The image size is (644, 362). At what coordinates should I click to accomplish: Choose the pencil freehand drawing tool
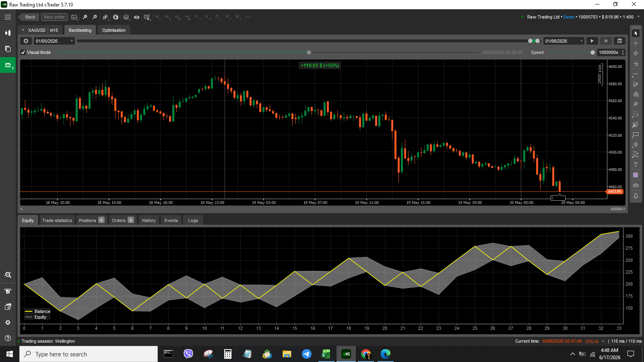636,84
